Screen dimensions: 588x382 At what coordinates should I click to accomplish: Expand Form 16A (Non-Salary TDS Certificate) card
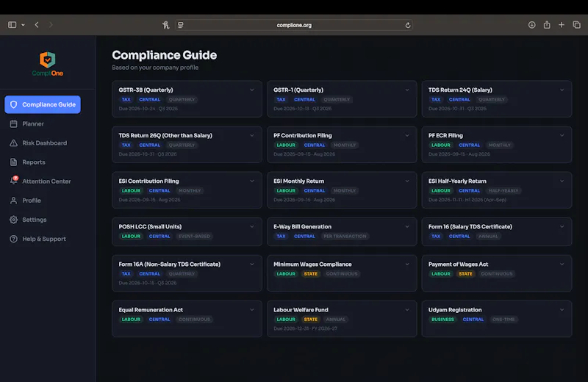(252, 264)
